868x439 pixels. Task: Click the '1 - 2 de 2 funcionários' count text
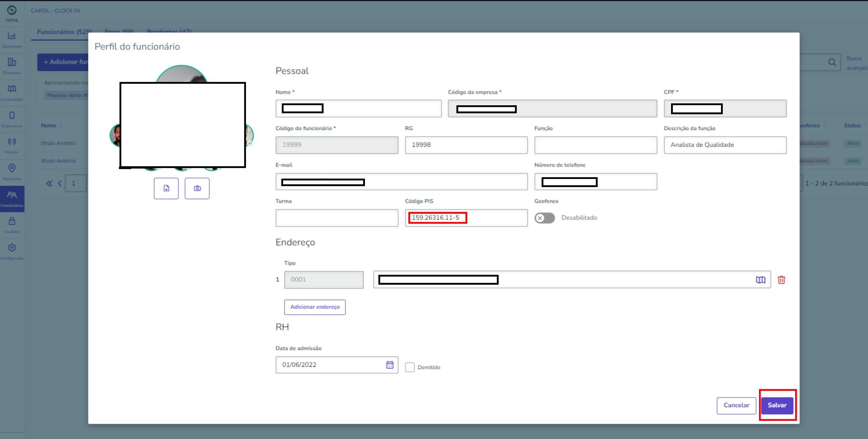click(x=837, y=183)
